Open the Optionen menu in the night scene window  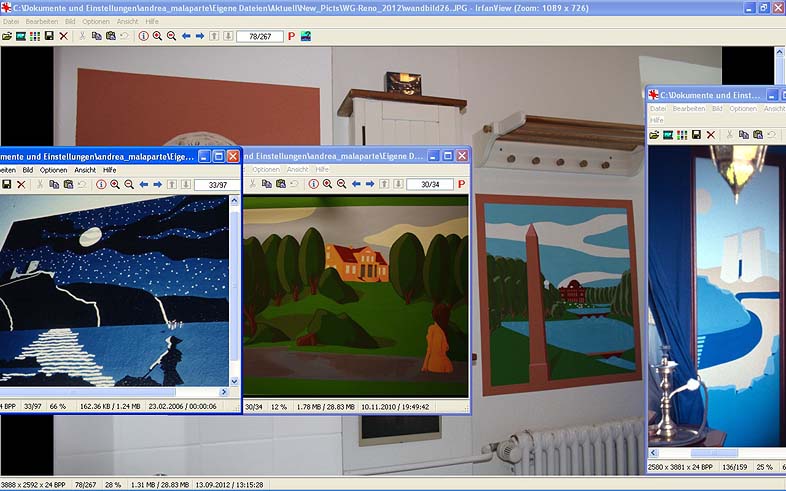pos(53,170)
